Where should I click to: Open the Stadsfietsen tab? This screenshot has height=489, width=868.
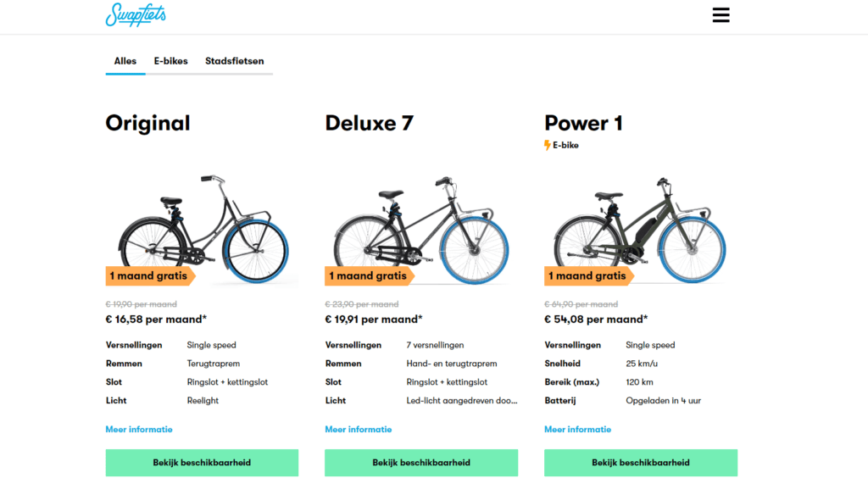click(235, 61)
